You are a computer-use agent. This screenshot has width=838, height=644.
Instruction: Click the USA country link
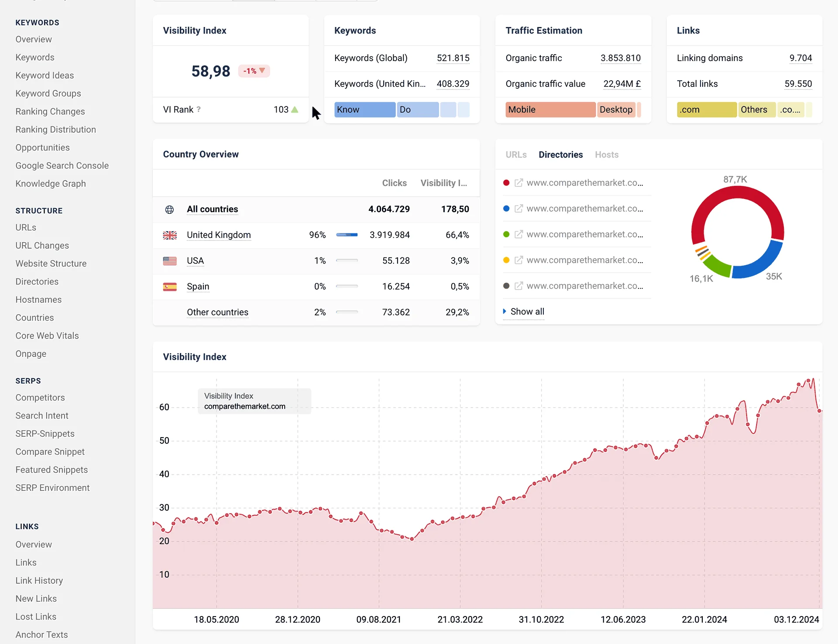point(195,261)
